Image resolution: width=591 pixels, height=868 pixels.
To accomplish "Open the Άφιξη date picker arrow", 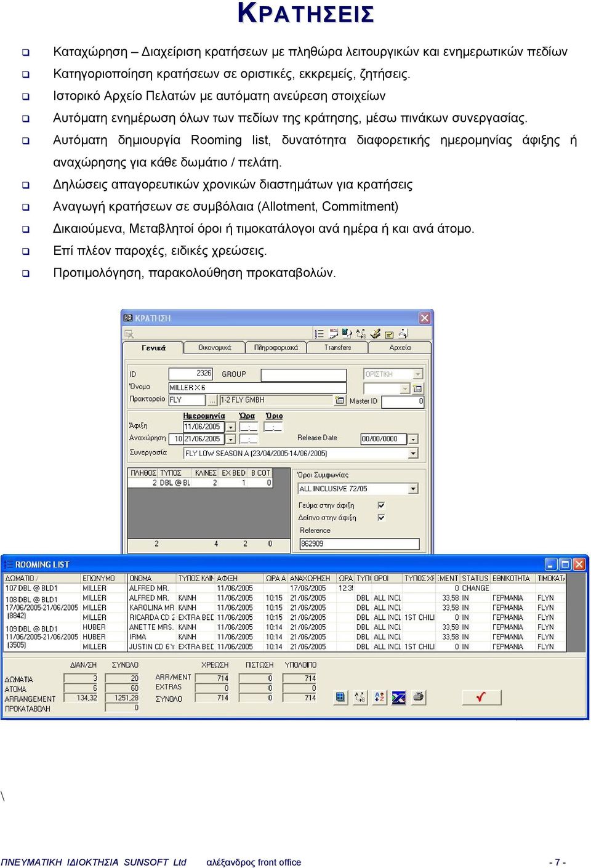I will coord(231,427).
